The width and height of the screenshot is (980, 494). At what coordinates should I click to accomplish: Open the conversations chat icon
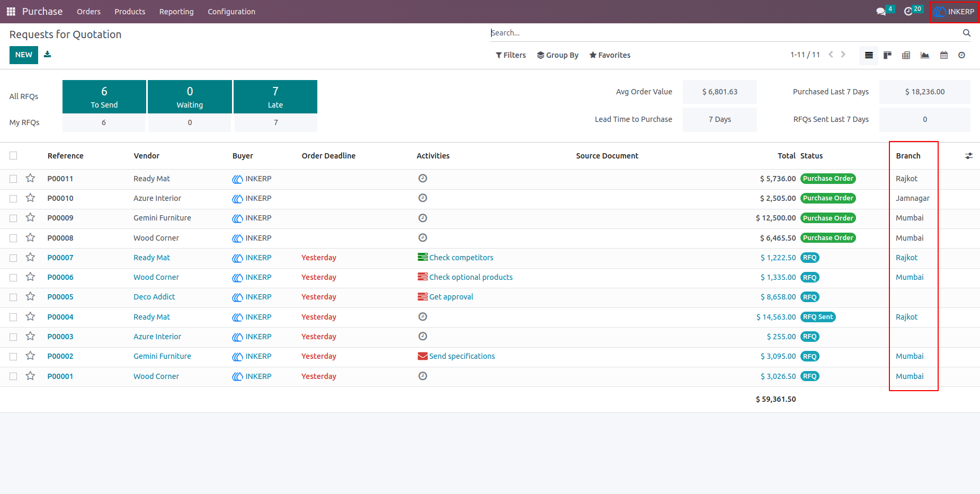[881, 12]
